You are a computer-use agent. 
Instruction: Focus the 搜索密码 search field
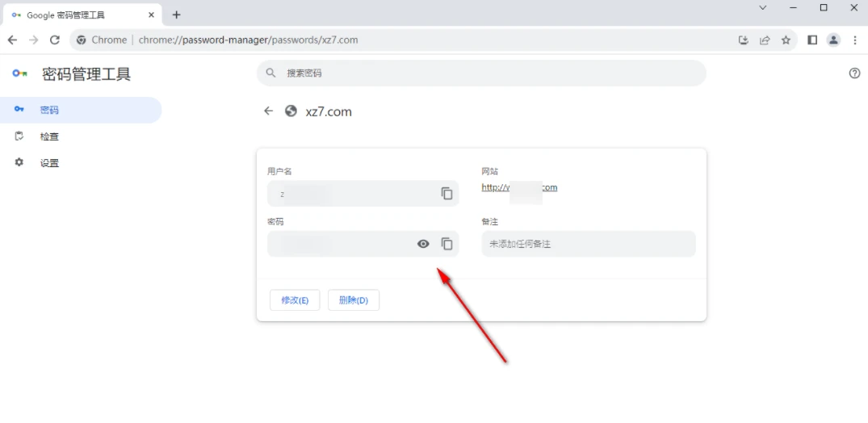(481, 73)
